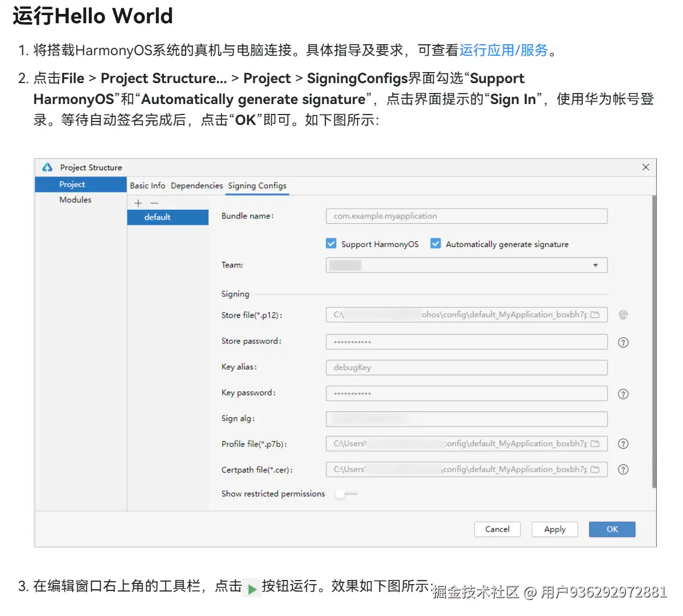The width and height of the screenshot is (683, 616).
Task: Select the default signing config entry
Action: click(x=168, y=217)
